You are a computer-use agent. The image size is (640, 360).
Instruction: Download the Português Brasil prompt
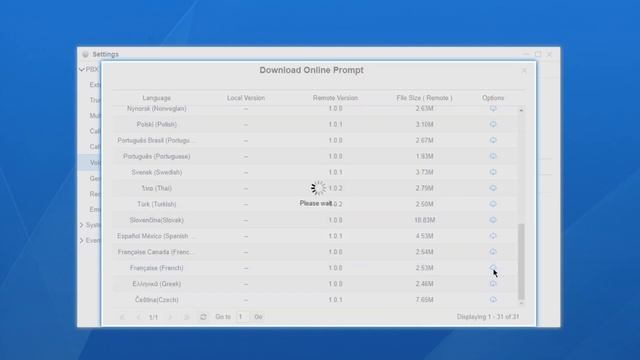coord(493,140)
